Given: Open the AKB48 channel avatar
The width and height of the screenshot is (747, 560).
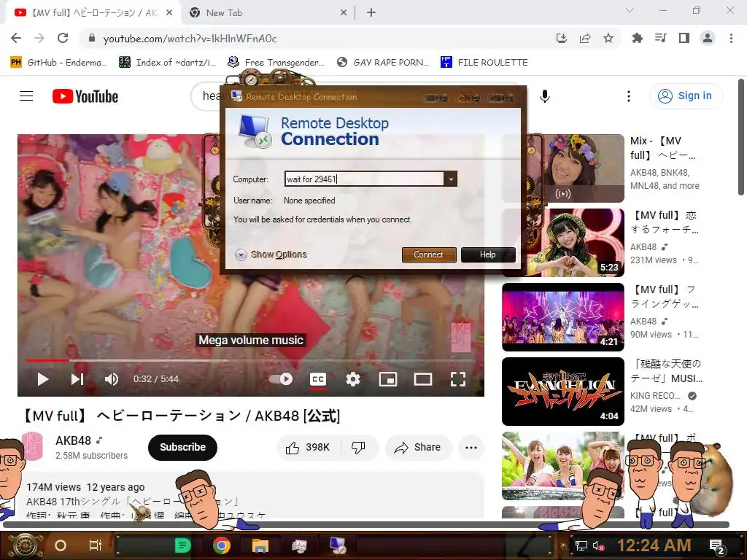Looking at the screenshot, I should point(33,447).
